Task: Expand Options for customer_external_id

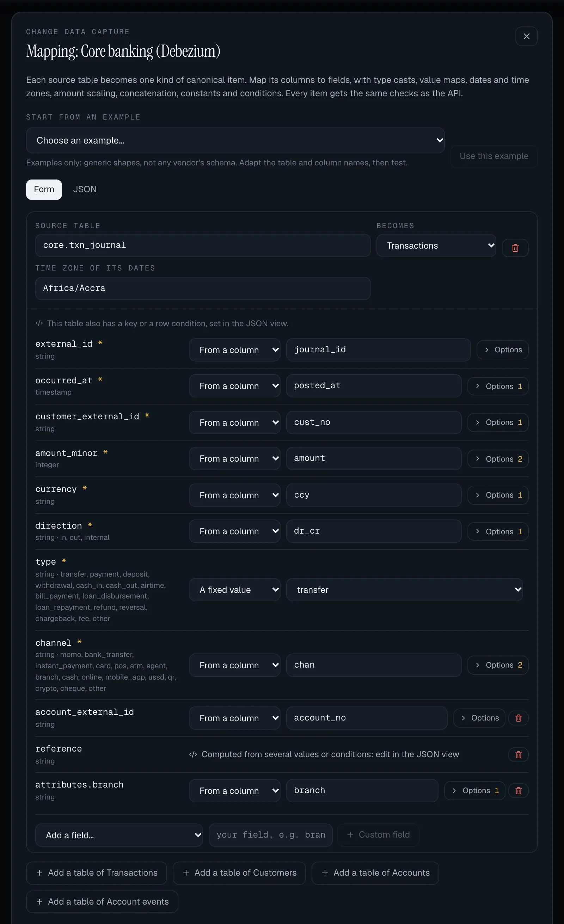Action: [498, 422]
